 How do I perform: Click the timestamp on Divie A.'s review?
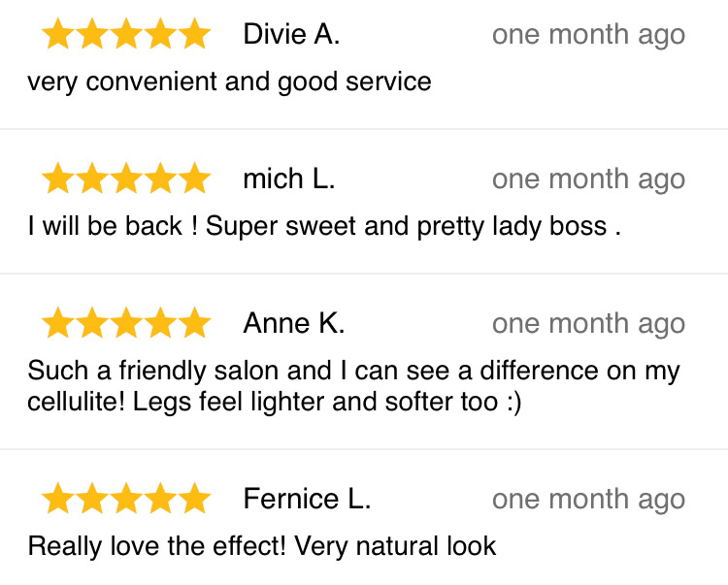[589, 35]
